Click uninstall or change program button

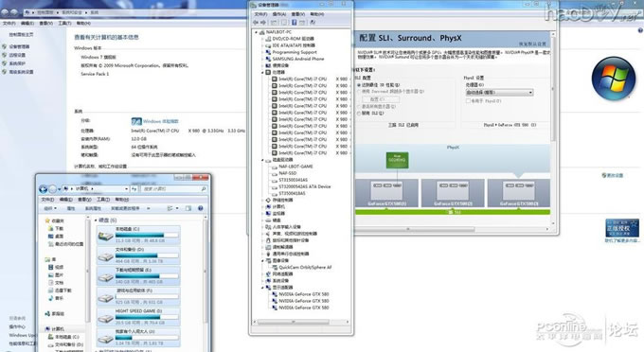tap(125, 208)
